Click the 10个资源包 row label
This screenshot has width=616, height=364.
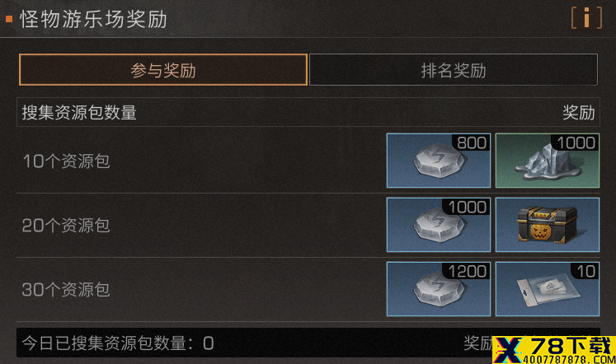coord(67,161)
